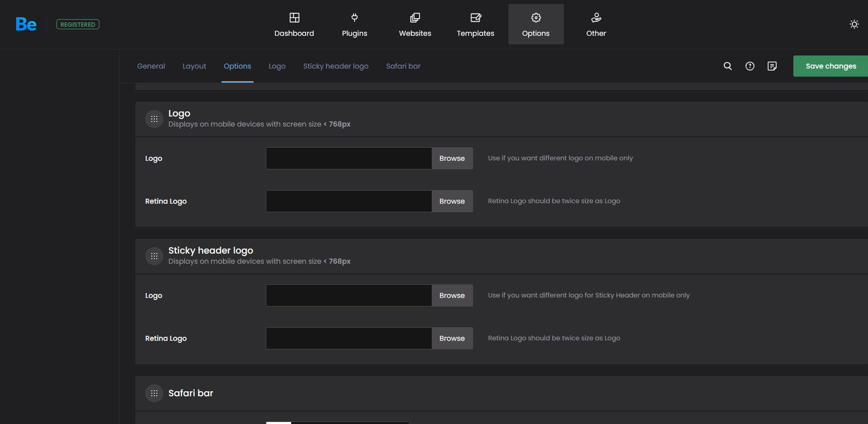Toggle light mode with sun icon
This screenshot has width=868, height=424.
click(854, 24)
